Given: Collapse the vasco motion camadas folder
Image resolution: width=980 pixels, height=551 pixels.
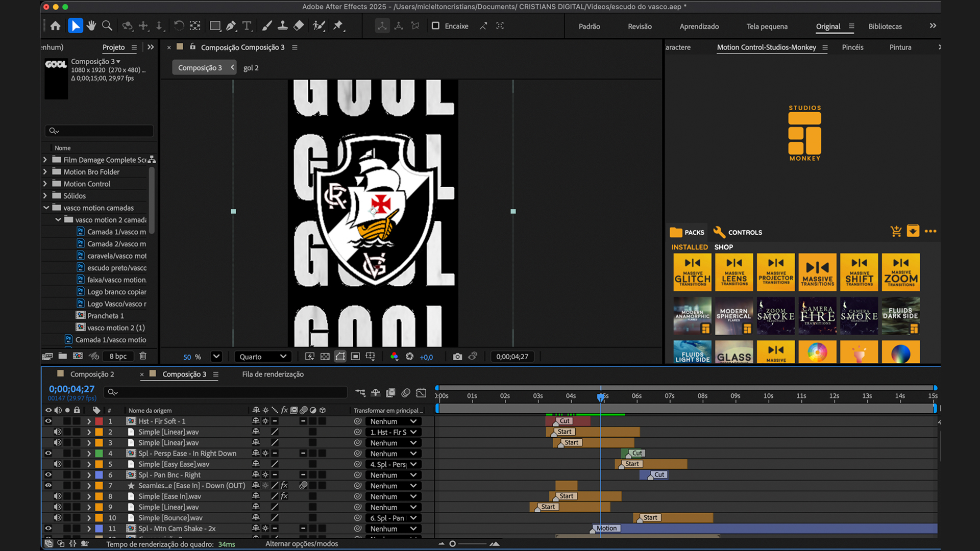Looking at the screenshot, I should tap(46, 208).
